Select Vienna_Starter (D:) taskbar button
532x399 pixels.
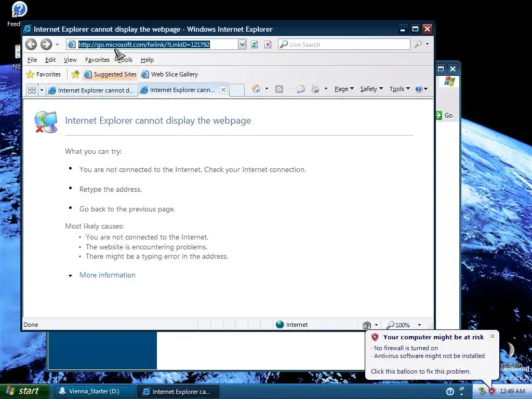(95, 391)
